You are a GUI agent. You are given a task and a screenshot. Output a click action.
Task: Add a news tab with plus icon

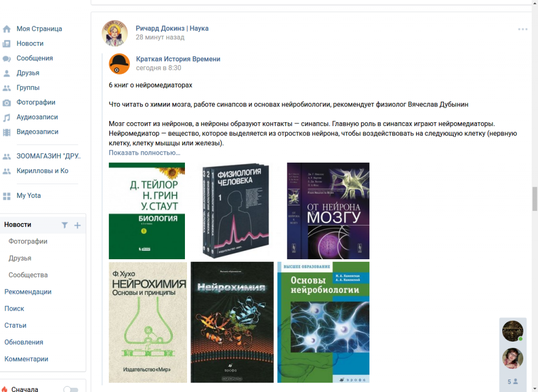[78, 225]
